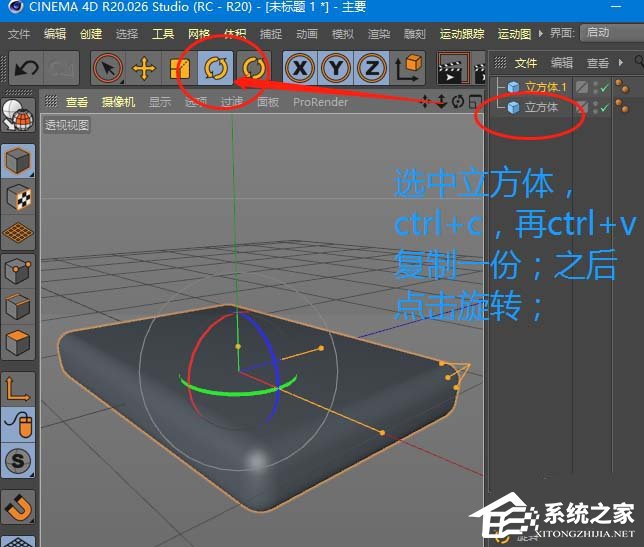
Task: Toggle layer box for 立方体.1
Action: [x=582, y=87]
